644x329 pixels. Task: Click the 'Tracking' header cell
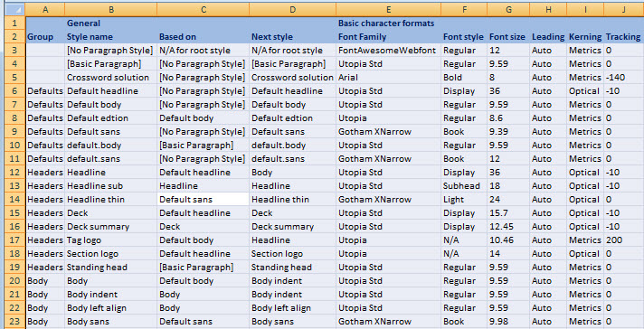[x=623, y=36]
